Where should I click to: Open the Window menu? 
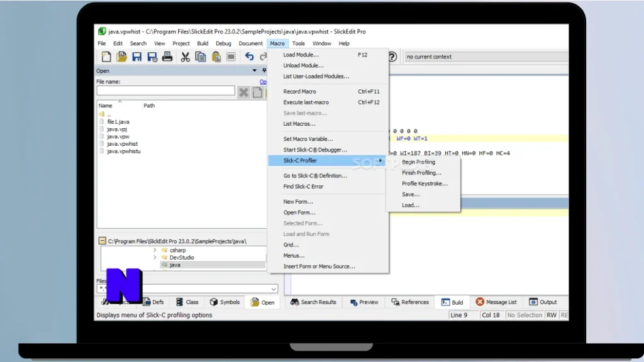(x=321, y=43)
